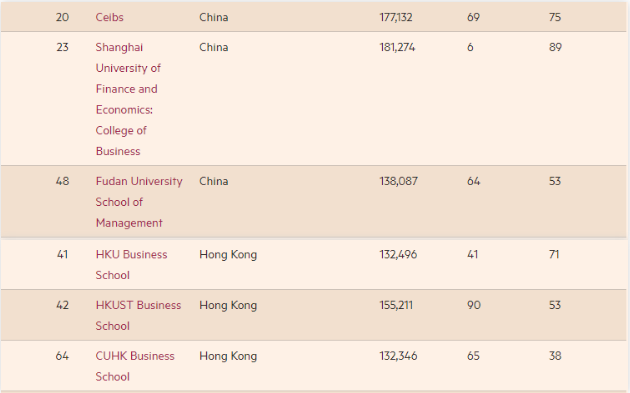Screen dimensions: 630x393
Task: Open the CUHK Business School link
Action: click(135, 366)
